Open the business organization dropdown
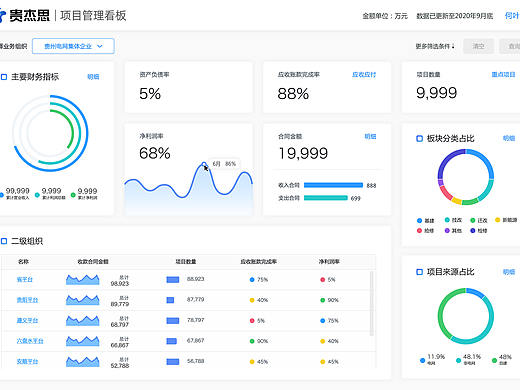 click(x=73, y=46)
